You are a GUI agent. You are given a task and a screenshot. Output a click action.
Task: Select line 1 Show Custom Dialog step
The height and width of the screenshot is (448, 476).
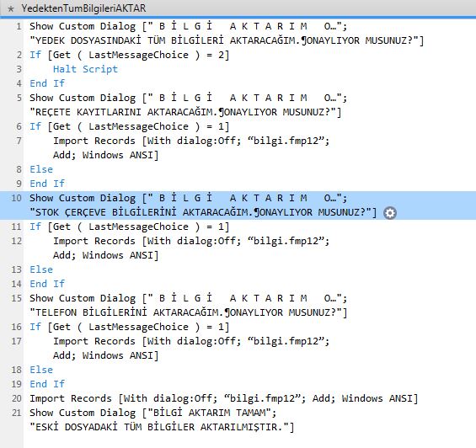tap(227, 33)
